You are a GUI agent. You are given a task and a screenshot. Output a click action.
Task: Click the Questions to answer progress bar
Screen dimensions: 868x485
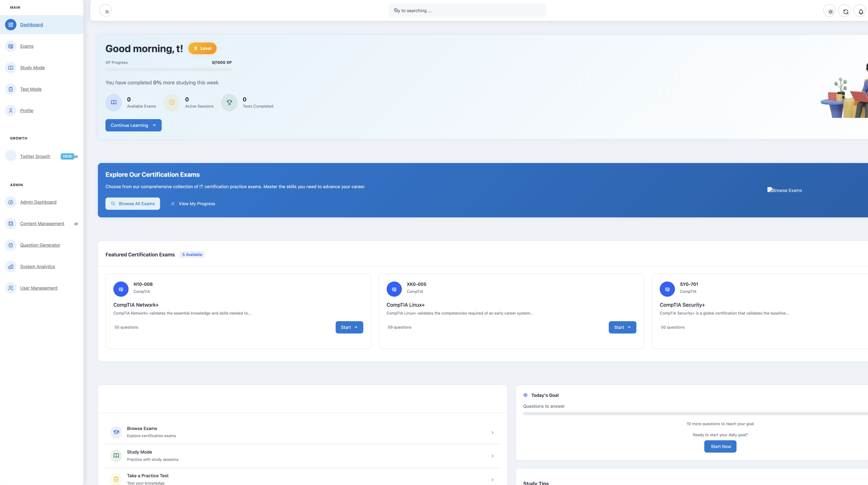695,413
